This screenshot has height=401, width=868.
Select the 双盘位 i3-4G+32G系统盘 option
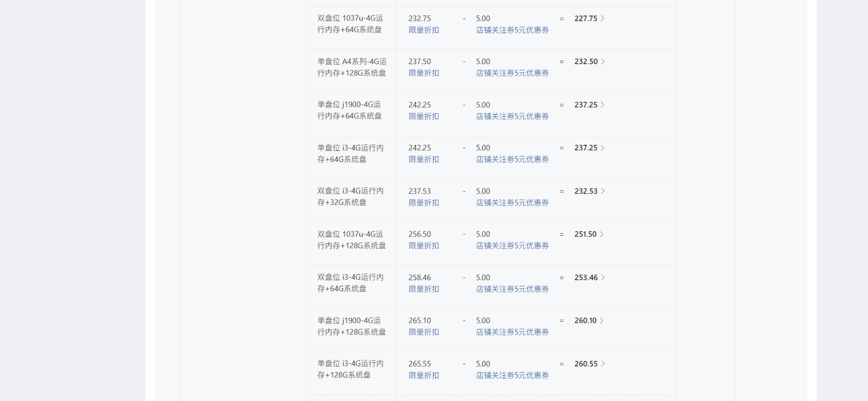click(x=351, y=196)
